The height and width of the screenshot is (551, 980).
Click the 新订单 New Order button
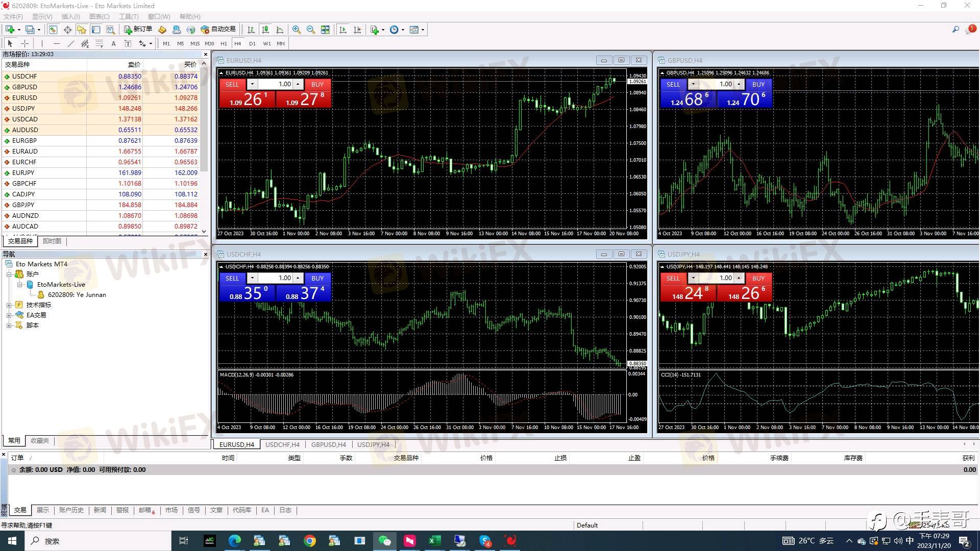click(138, 30)
